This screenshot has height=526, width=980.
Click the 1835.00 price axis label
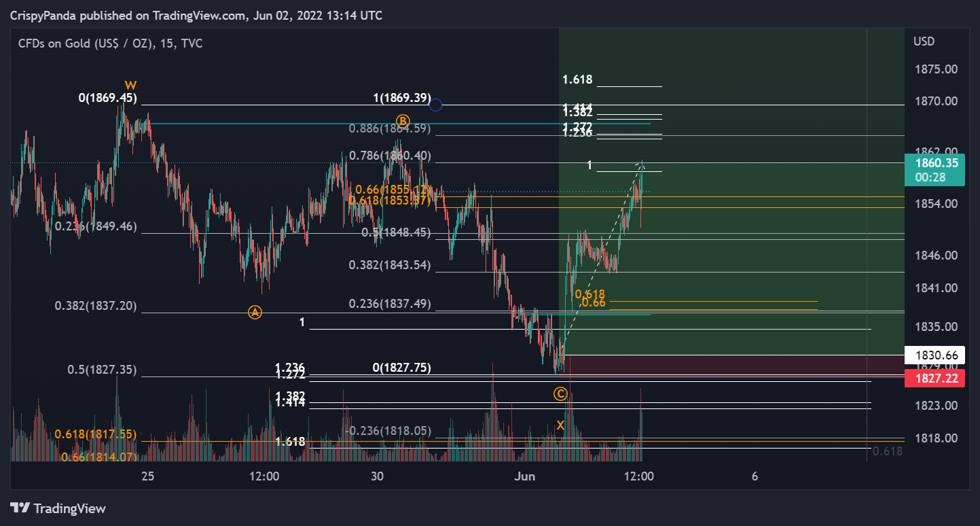coord(936,327)
